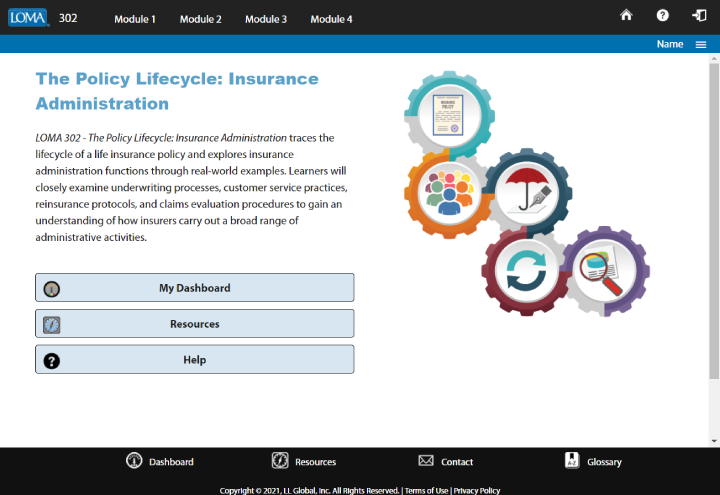Screen dimensions: 720x495
Task: Click the footer Dashboard gauge icon
Action: click(134, 461)
